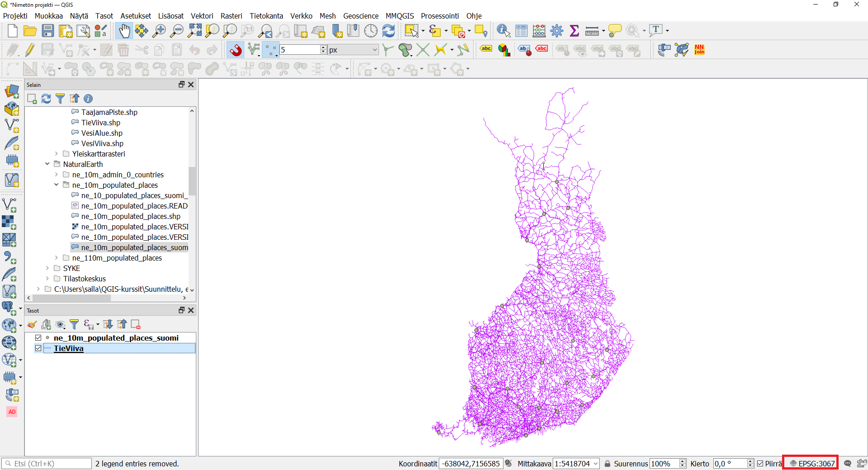
Task: Open the Prosessointi menu
Action: [x=440, y=16]
